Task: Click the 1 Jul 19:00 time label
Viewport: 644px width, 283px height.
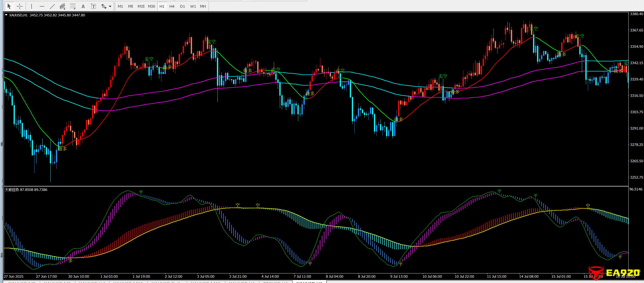Action: (x=141, y=276)
